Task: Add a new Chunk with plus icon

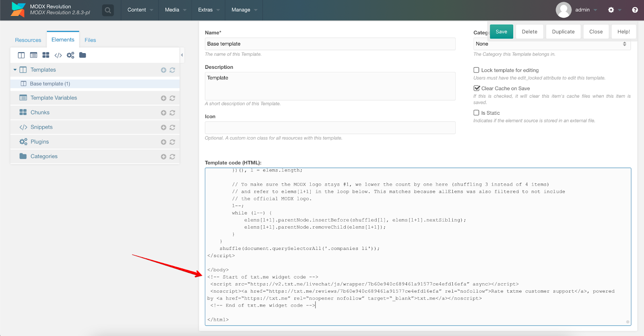Action: point(163,113)
